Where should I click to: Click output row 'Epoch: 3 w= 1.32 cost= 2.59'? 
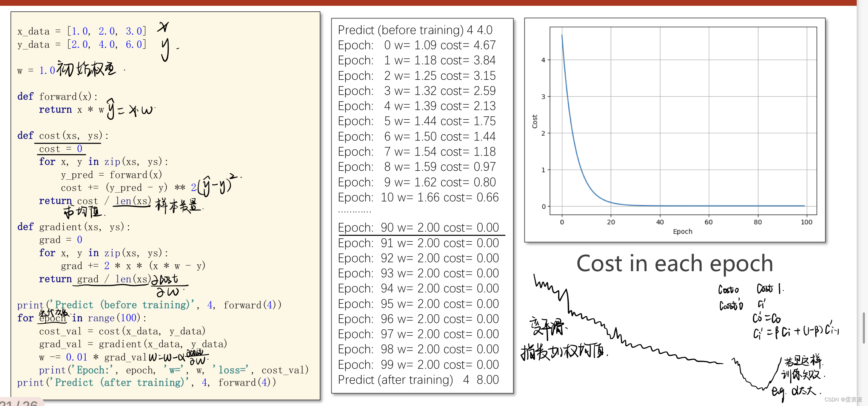point(417,91)
